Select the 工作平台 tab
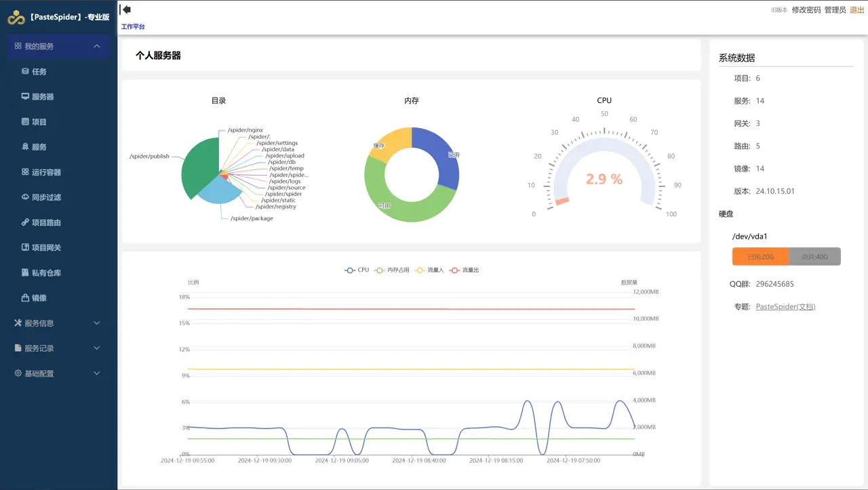868x490 pixels. [133, 26]
